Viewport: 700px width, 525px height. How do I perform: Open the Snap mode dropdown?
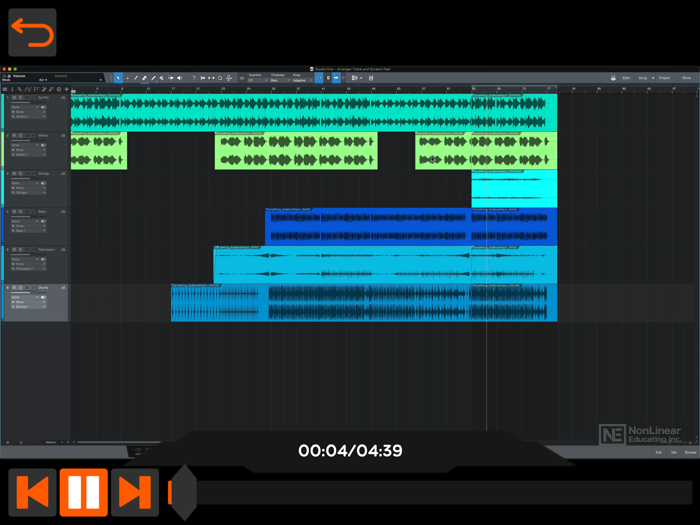(302, 80)
